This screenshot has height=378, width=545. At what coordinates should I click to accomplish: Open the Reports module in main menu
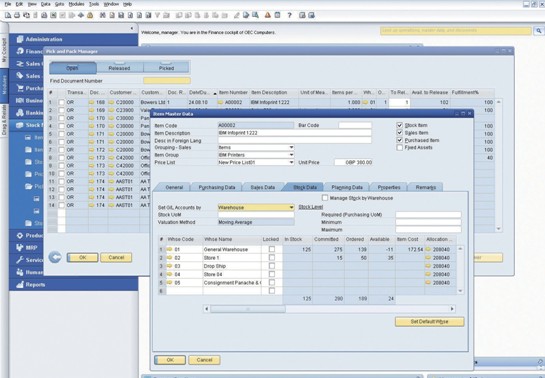click(x=73, y=285)
